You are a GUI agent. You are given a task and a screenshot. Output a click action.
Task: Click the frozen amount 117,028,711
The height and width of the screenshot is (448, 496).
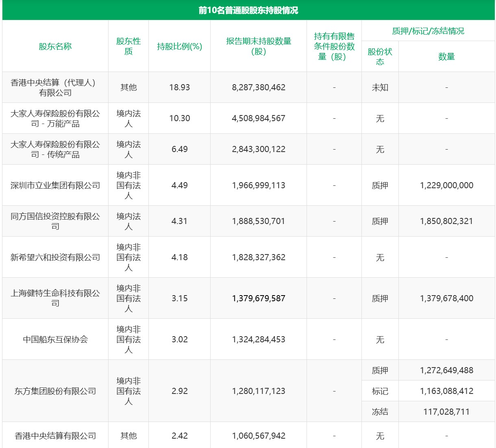click(x=446, y=412)
